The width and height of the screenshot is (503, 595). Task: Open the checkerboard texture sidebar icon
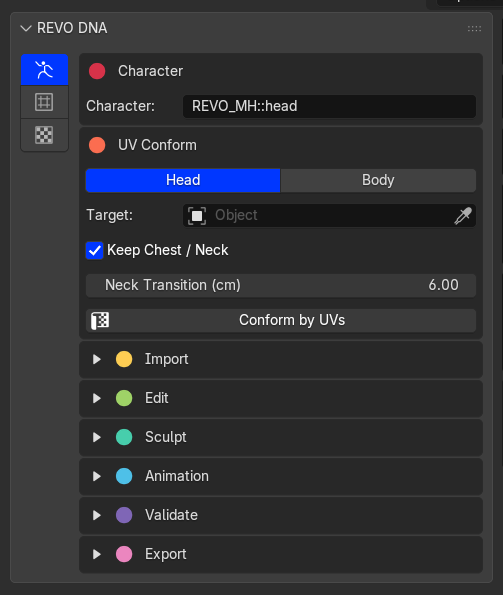coord(44,135)
